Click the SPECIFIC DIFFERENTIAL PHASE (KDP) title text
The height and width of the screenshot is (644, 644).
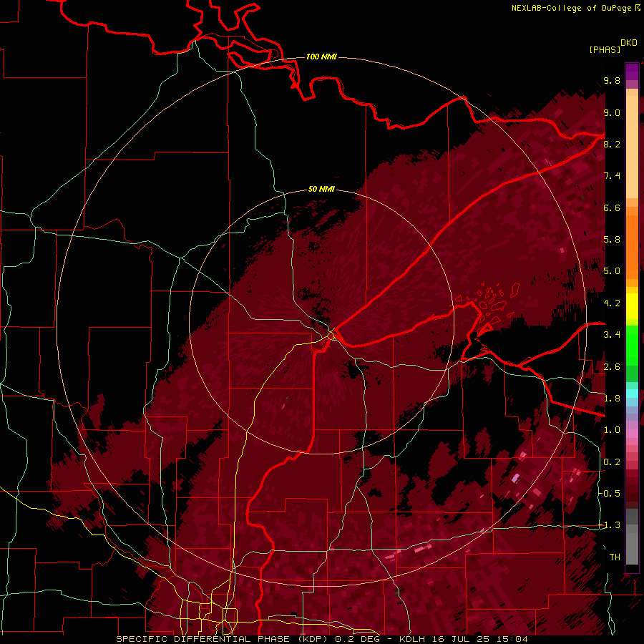(223, 639)
